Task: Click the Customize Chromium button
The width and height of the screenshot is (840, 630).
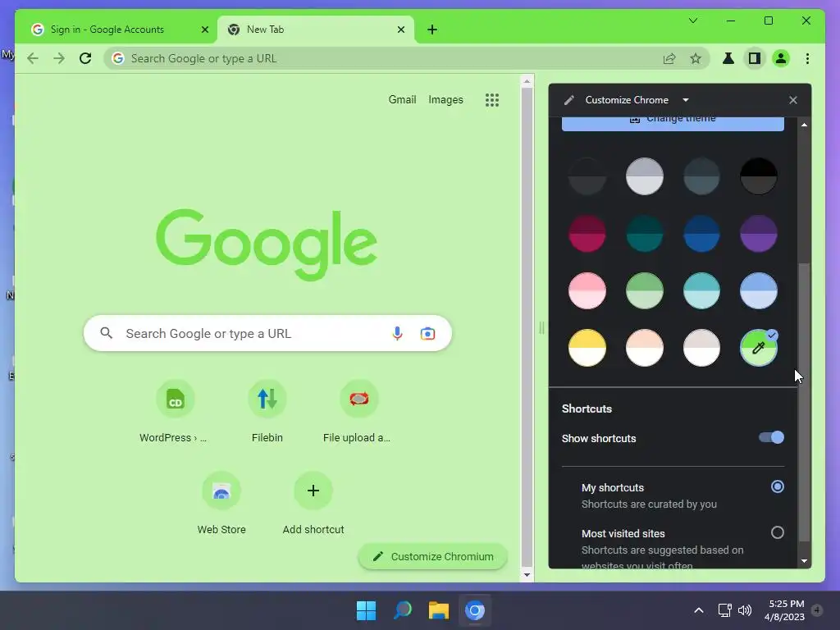Action: [433, 557]
